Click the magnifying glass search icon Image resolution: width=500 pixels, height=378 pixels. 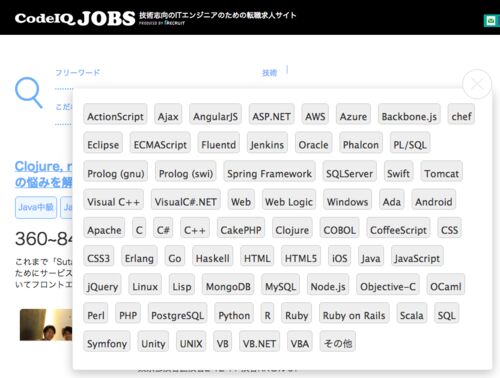click(29, 93)
